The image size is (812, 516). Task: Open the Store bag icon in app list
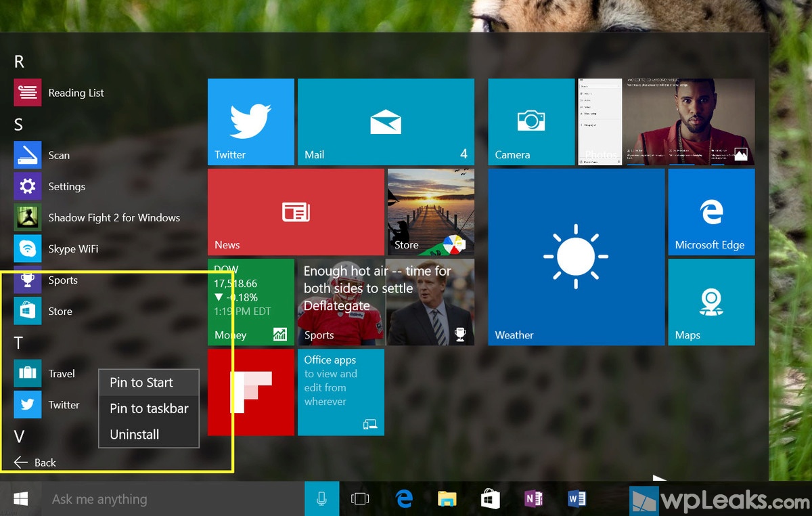pyautogui.click(x=28, y=311)
